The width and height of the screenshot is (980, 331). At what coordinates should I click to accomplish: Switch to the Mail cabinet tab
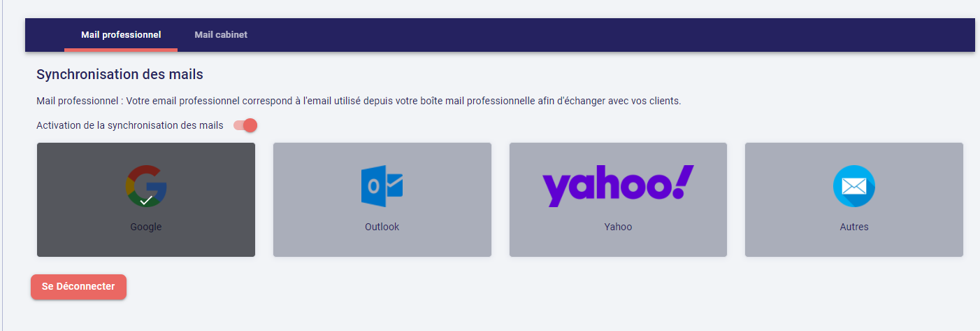(221, 34)
